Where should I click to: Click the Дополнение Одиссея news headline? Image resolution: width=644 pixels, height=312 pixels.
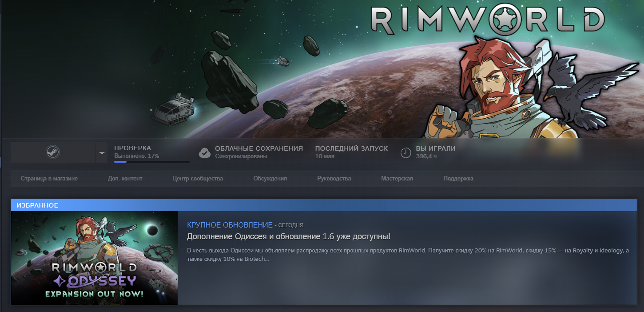pos(289,236)
